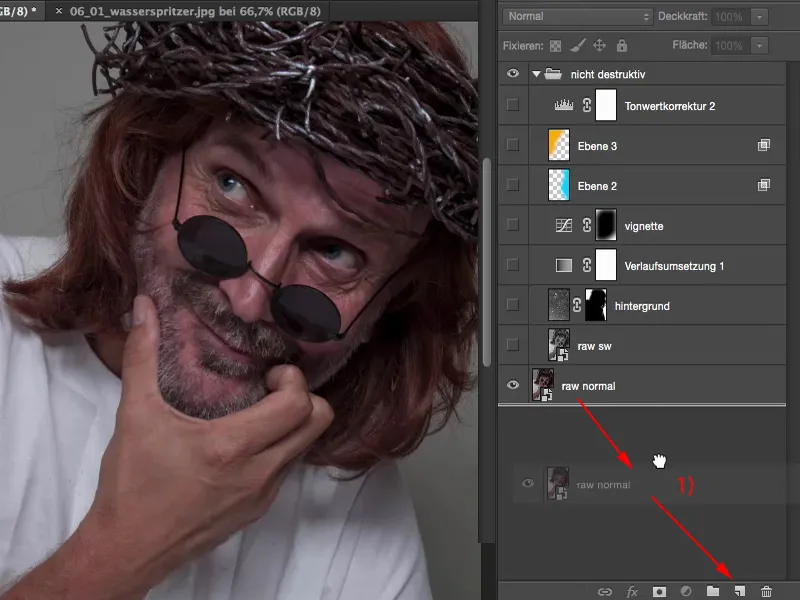Click the 'Fläche:' label
The width and height of the screenshot is (800, 600).
point(690,45)
